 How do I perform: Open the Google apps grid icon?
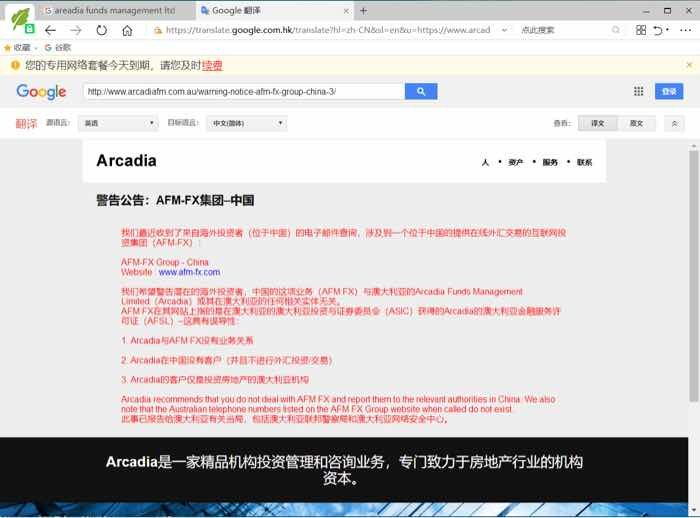[638, 91]
